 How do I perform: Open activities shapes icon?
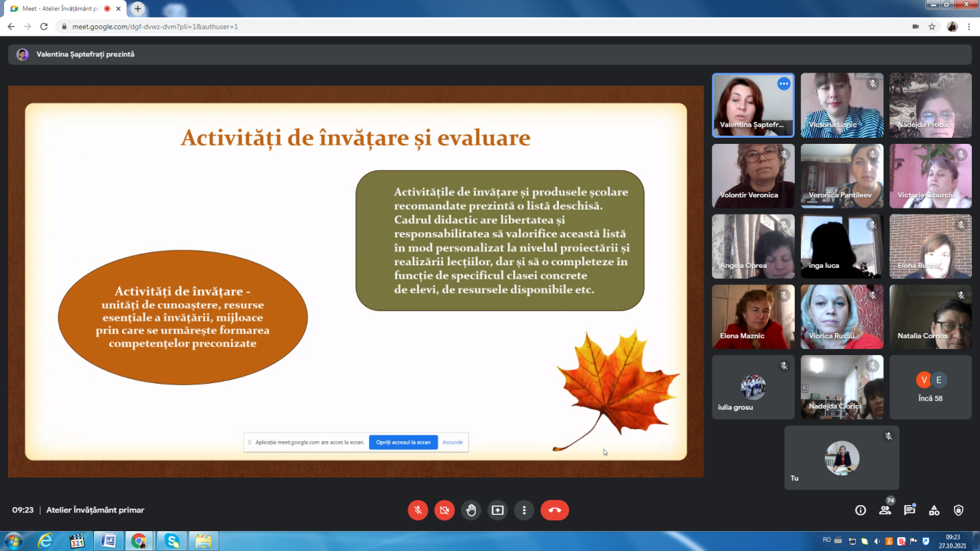point(934,510)
